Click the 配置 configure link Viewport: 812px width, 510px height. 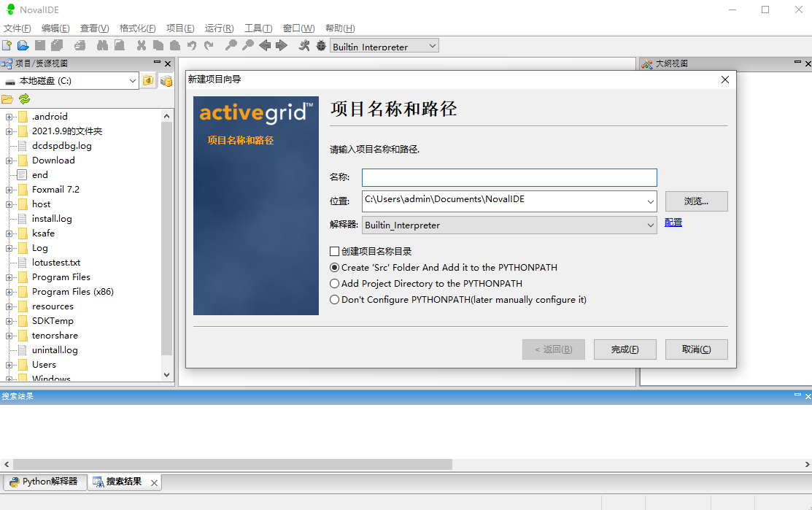coord(673,223)
